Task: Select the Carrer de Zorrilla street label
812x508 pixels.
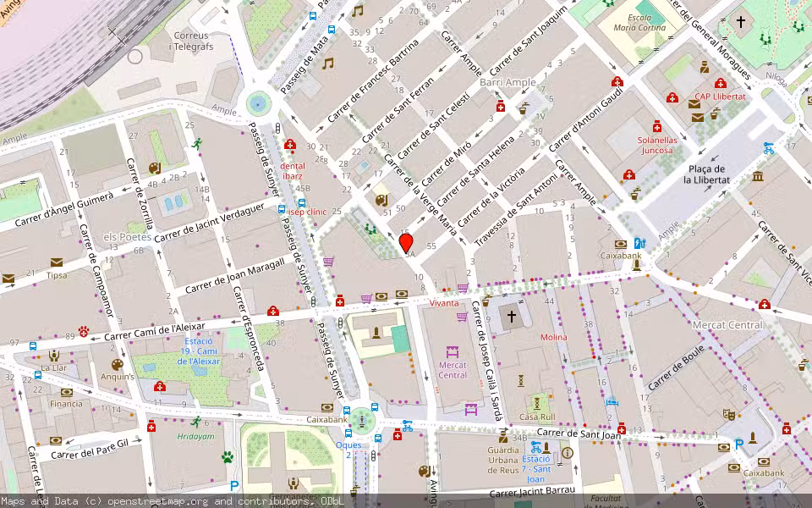Action: [140, 193]
